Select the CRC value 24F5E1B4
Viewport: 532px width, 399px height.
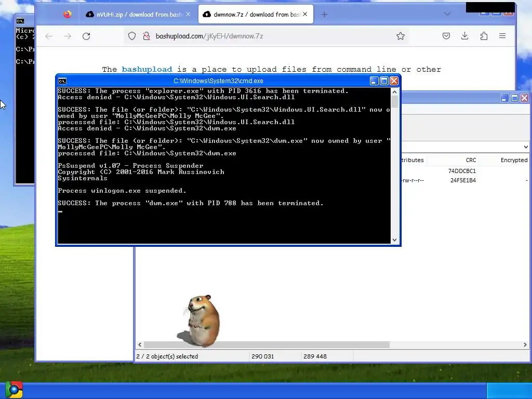pos(463,180)
